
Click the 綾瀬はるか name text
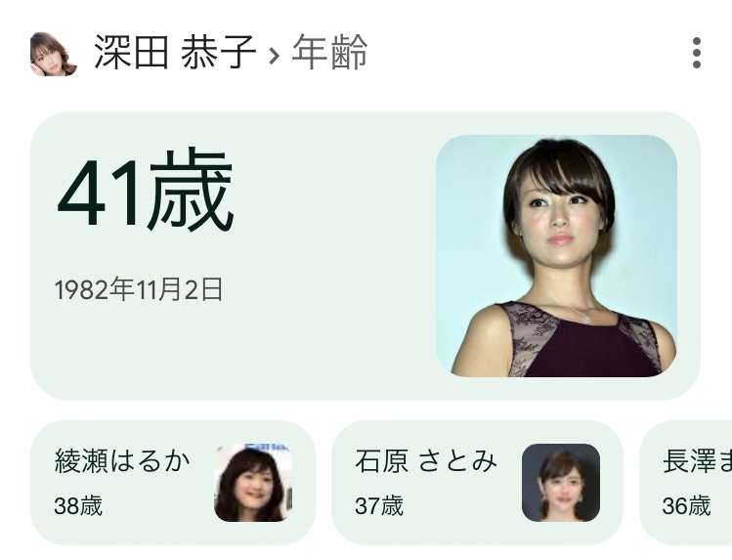122,461
